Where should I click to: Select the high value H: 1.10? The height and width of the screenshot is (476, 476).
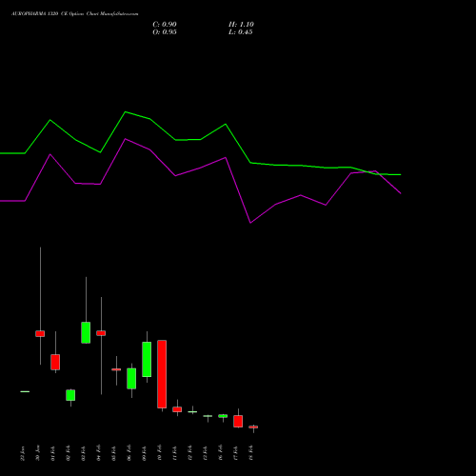pos(241,25)
